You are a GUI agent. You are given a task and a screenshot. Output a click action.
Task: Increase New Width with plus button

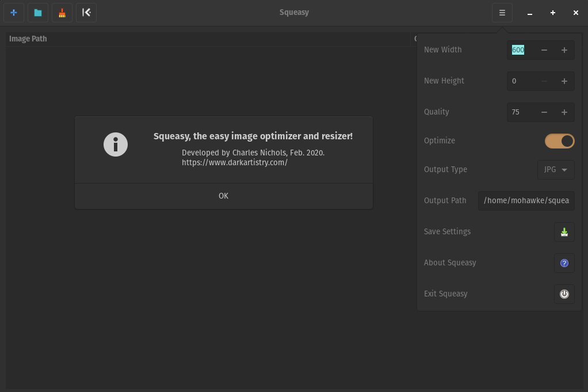coord(564,50)
